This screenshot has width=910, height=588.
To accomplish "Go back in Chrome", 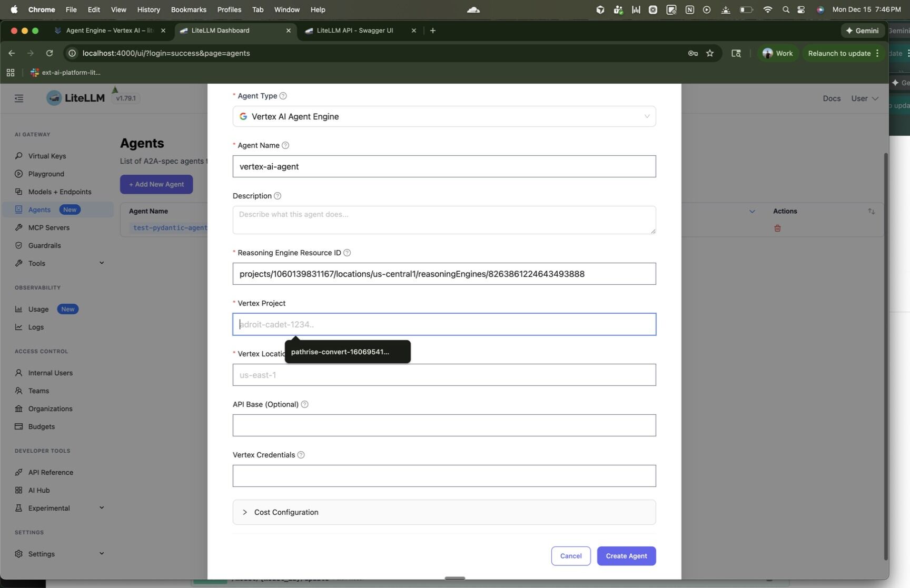I will click(12, 53).
